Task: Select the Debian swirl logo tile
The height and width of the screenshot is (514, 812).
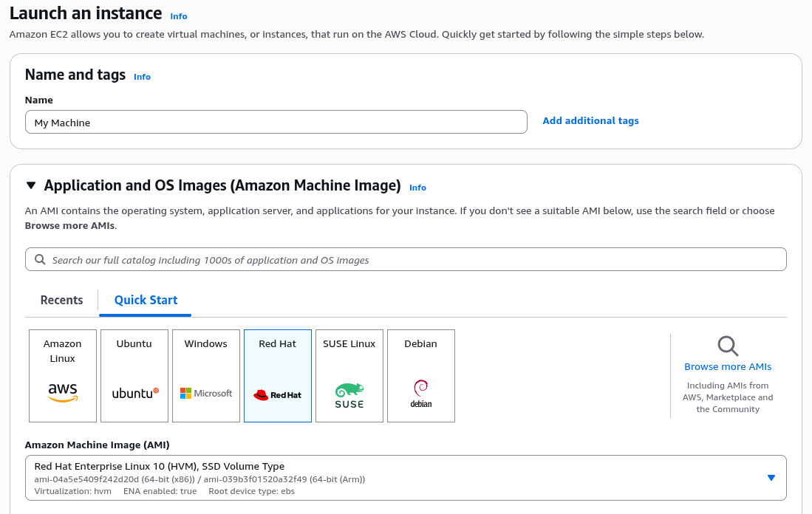Action: coord(421,376)
